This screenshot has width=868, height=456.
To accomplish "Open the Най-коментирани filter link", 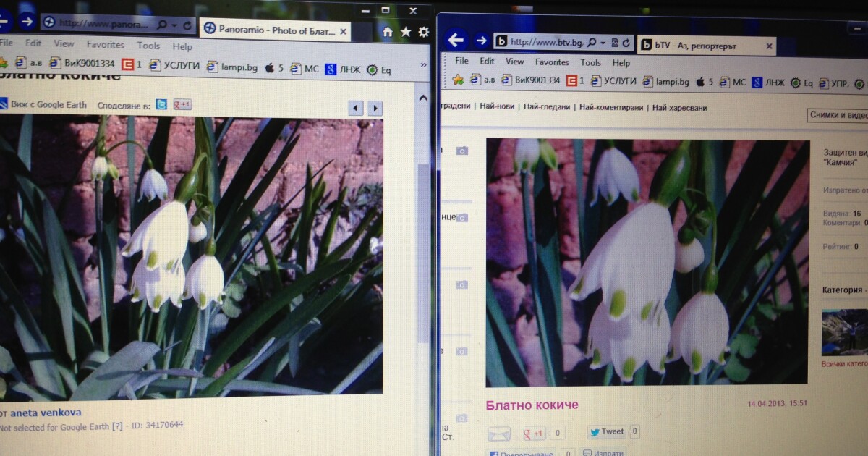I will (611, 108).
